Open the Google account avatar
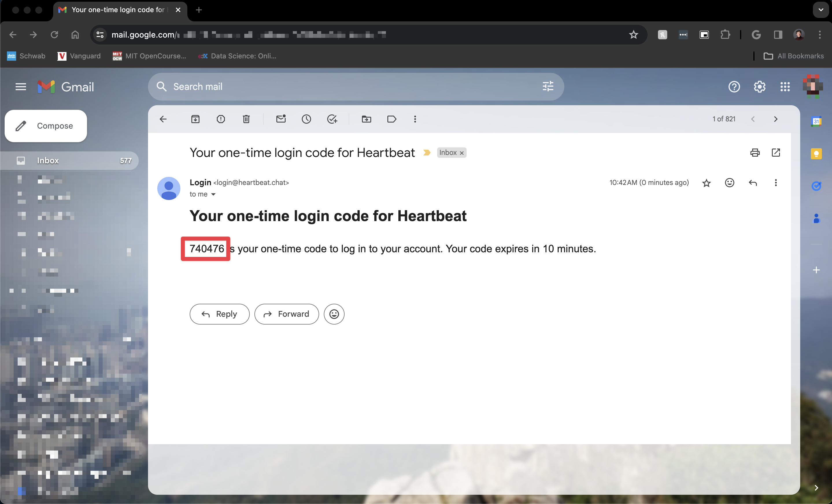 tap(813, 87)
